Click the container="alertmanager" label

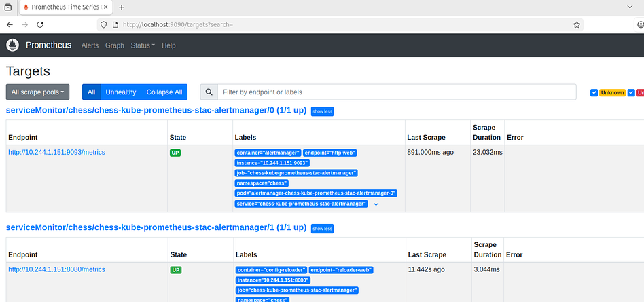[x=268, y=153]
